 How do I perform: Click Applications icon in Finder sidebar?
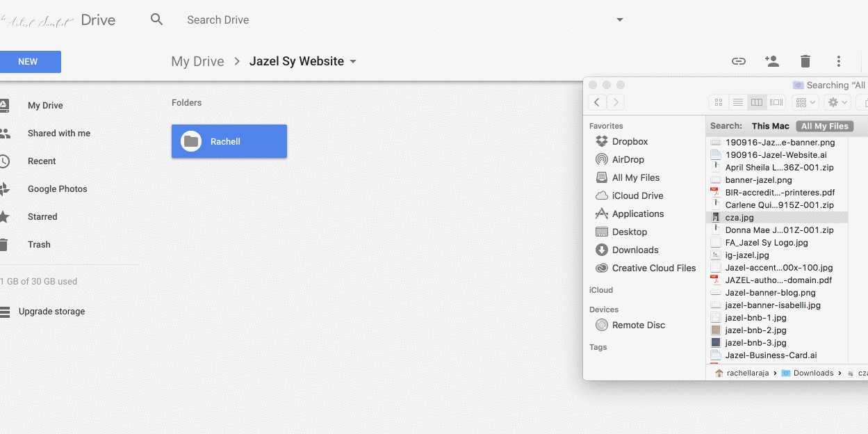point(602,214)
